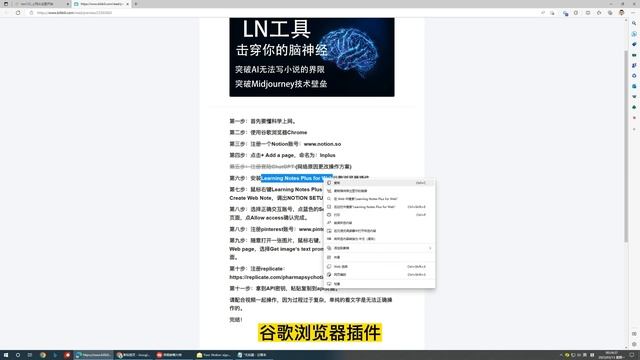
Task: Click the browser back arrow
Action: tap(6, 13)
